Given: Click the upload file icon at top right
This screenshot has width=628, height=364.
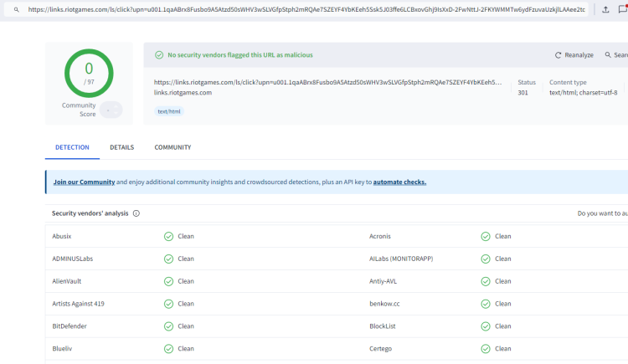Looking at the screenshot, I should 605,9.
